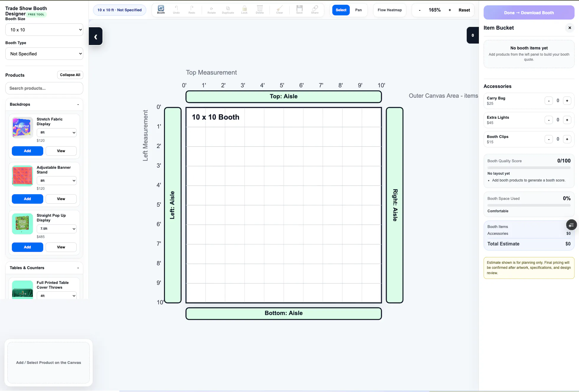The image size is (579, 392).
Task: Choose size for Stretch Fabric Display
Action: click(57, 132)
